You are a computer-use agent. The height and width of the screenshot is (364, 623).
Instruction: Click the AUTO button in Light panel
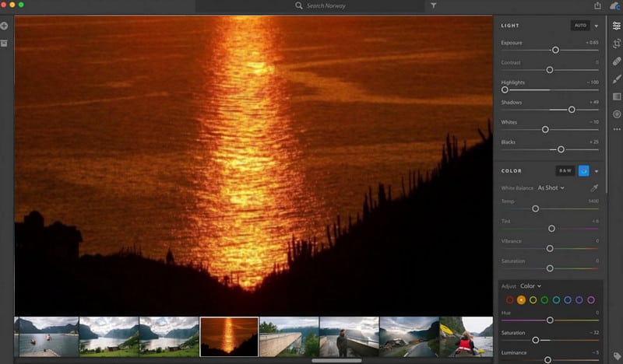point(580,26)
